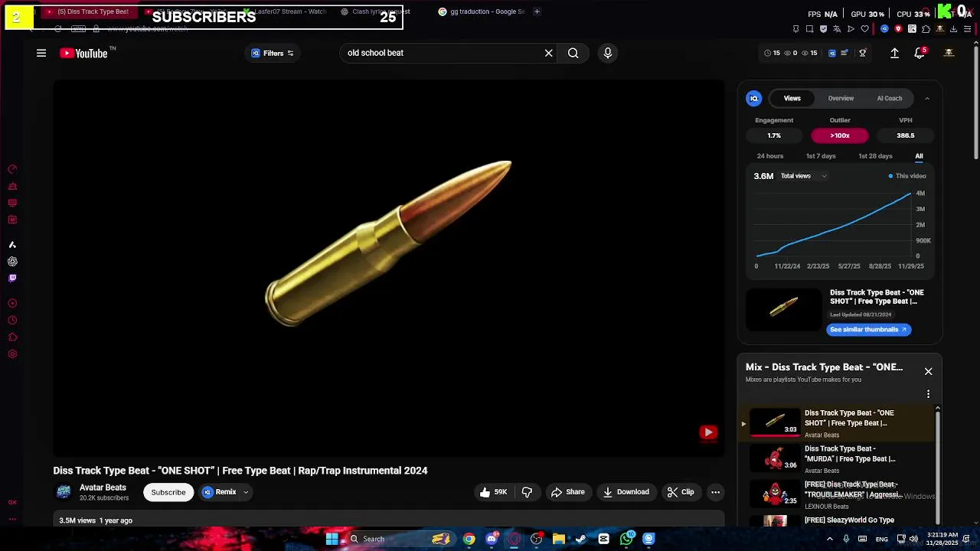Viewport: 980px width, 551px height.
Task: Click the red shield adblock extension
Action: tap(898, 29)
